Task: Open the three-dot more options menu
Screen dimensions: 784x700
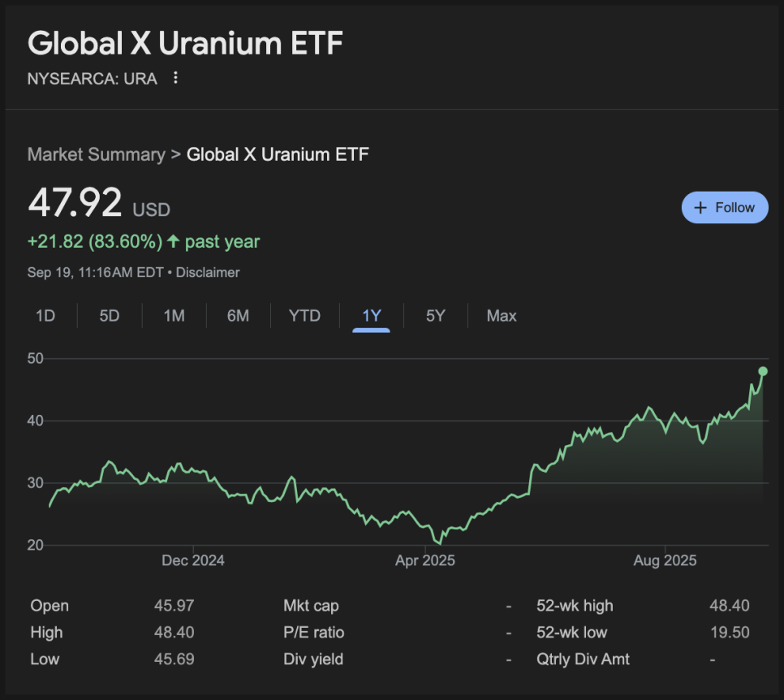Action: tap(175, 78)
